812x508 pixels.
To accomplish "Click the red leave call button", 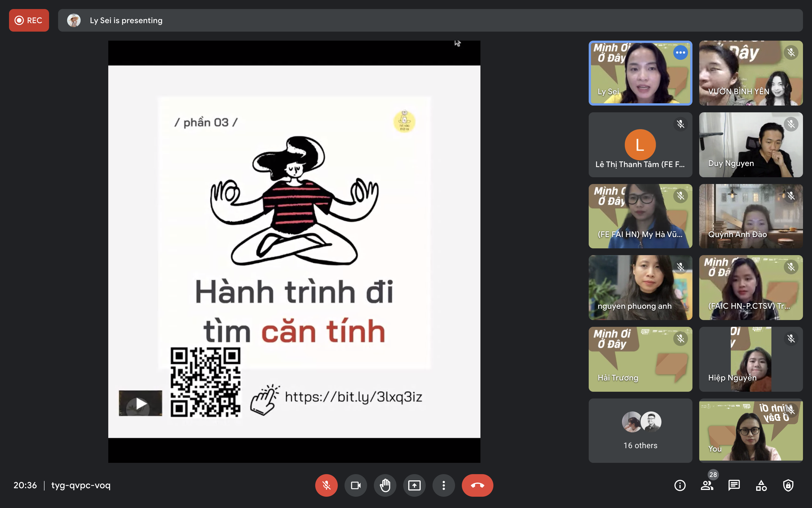I will pos(477,485).
